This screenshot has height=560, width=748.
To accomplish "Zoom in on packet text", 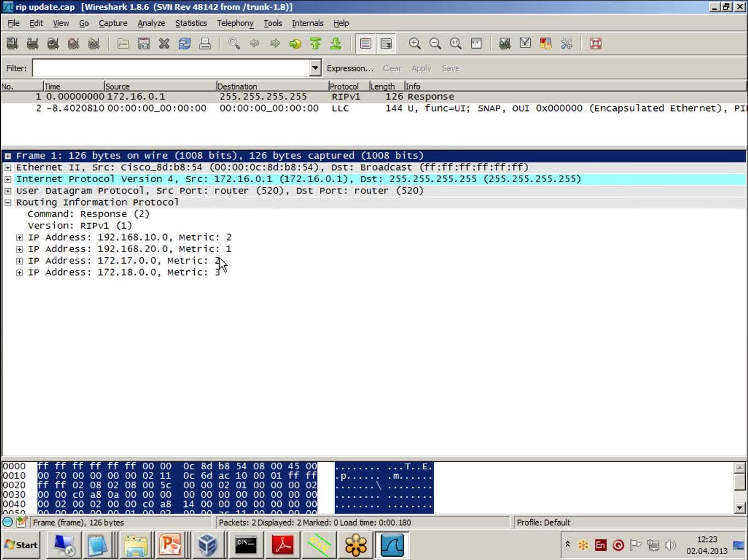I will click(415, 44).
